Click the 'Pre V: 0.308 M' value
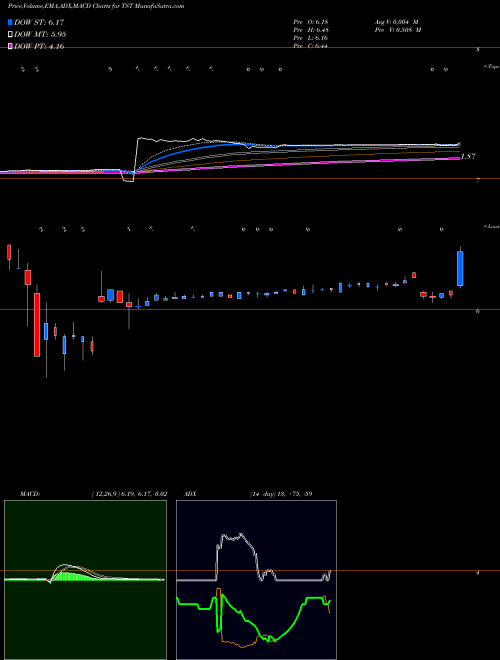Image resolution: width=500 pixels, height=660 pixels. tap(398, 30)
